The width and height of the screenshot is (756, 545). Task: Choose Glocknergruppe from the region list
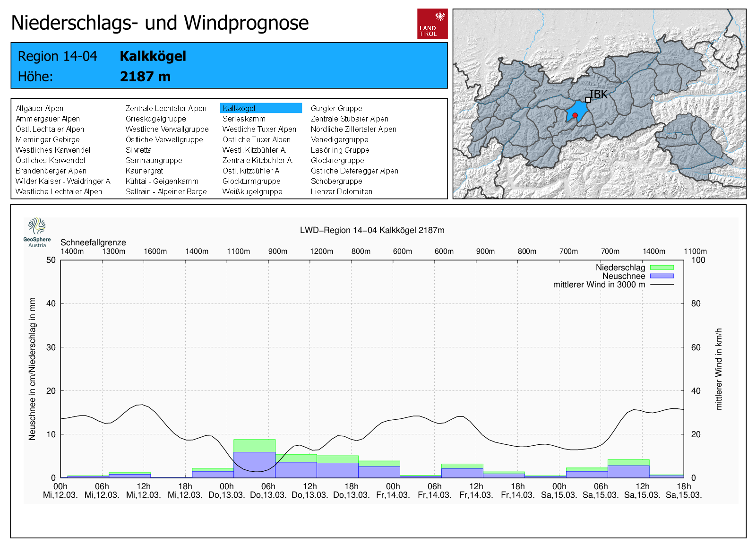point(337,160)
